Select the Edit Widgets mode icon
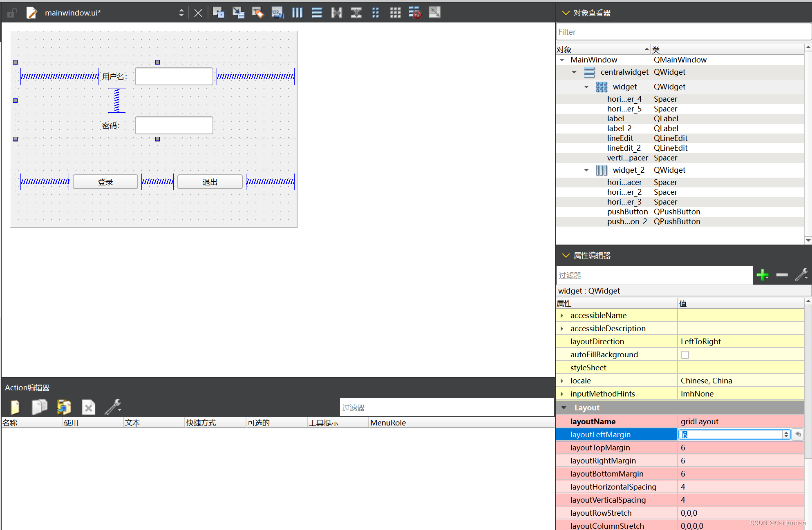812x530 pixels. pos(219,13)
